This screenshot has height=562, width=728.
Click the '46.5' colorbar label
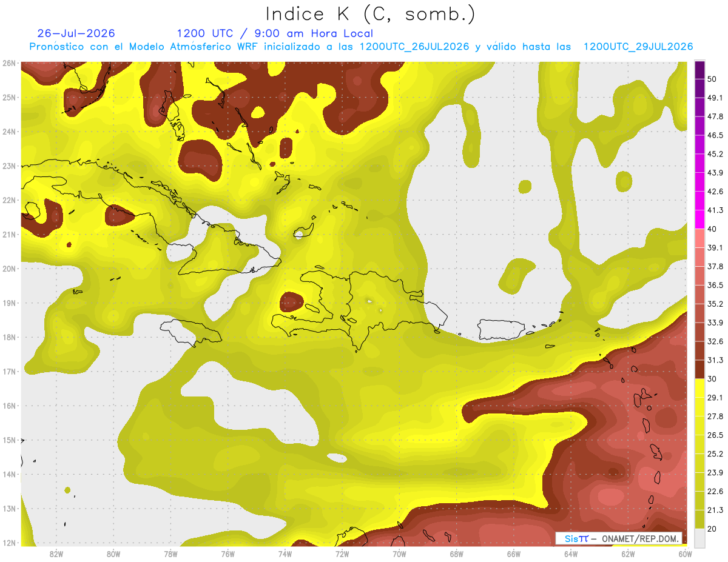tap(715, 135)
